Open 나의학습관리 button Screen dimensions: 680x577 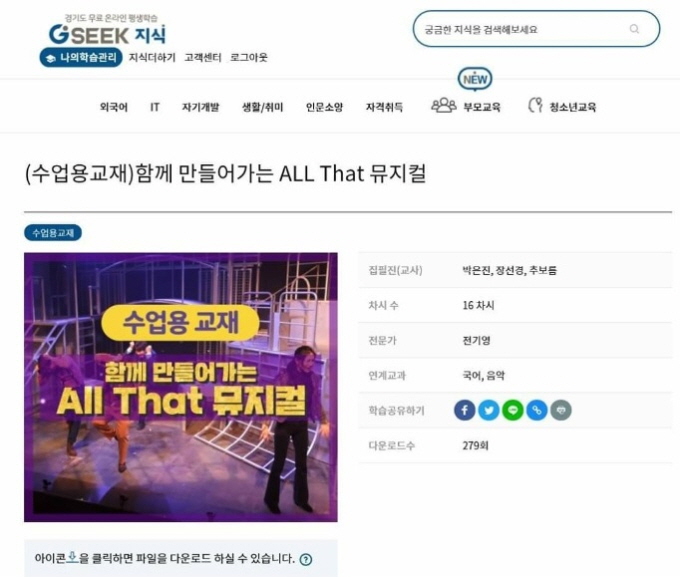point(81,57)
